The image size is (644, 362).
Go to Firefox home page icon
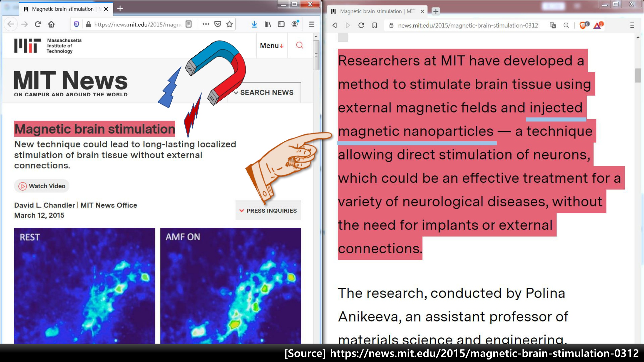click(51, 24)
